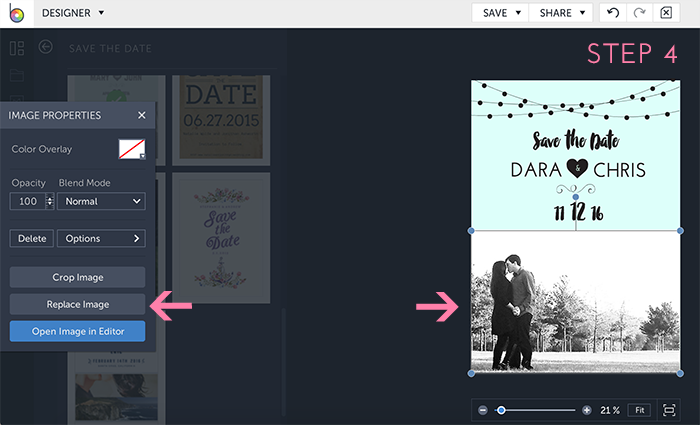The image size is (700, 425).
Task: Click the zoom in plus icon
Action: (x=587, y=410)
